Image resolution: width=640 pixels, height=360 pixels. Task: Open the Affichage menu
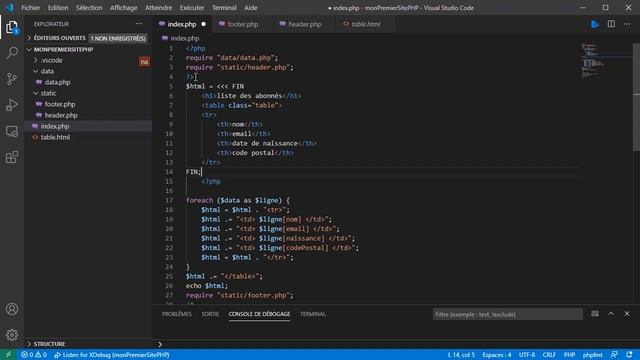124,7
